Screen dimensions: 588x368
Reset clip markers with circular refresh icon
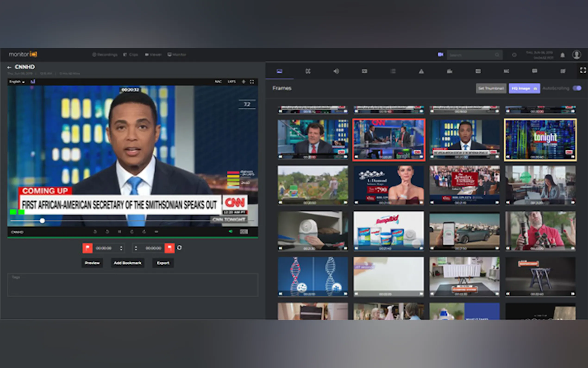point(179,247)
